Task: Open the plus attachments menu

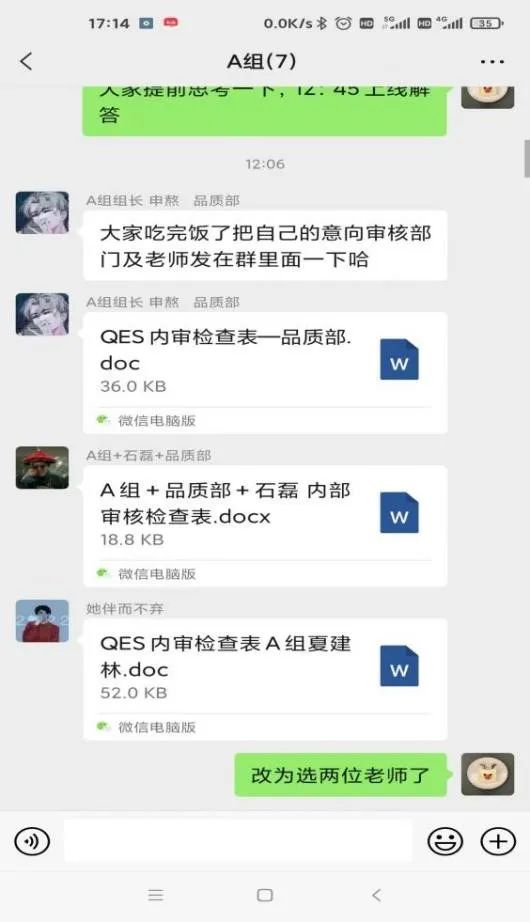Action: pyautogui.click(x=498, y=841)
